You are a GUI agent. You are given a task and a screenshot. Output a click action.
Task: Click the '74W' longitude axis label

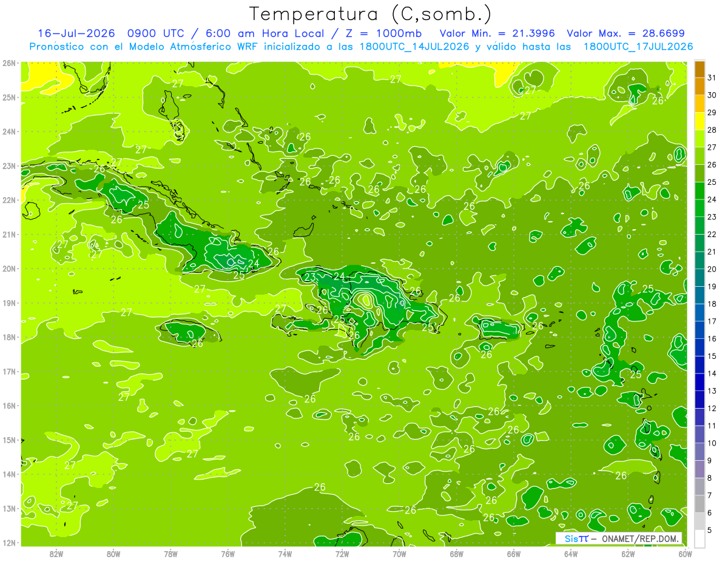pyautogui.click(x=285, y=554)
